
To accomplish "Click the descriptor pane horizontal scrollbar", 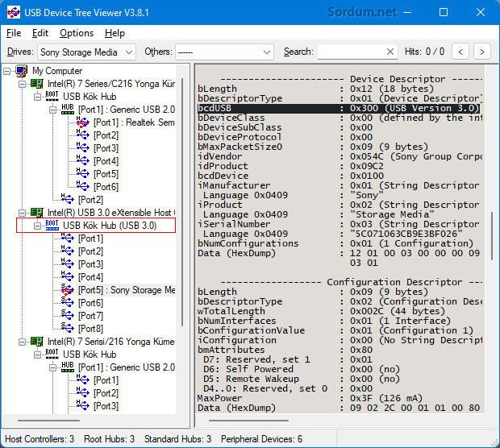I will (x=248, y=421).
